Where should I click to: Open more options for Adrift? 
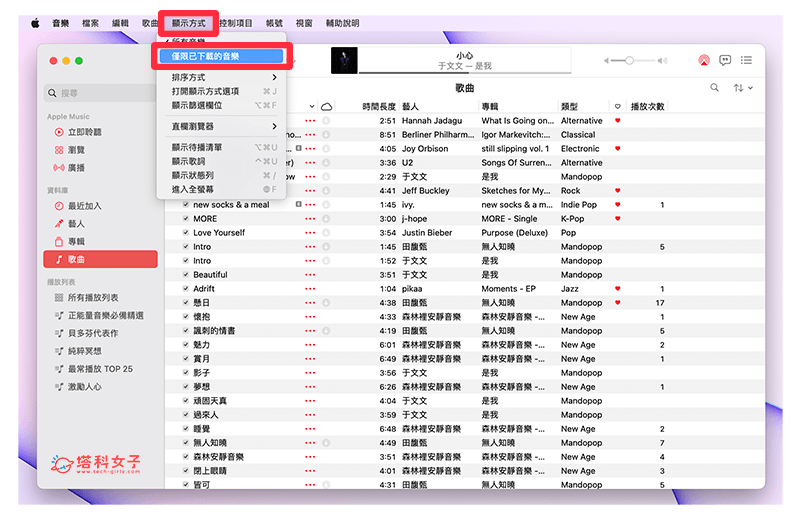[x=310, y=289]
